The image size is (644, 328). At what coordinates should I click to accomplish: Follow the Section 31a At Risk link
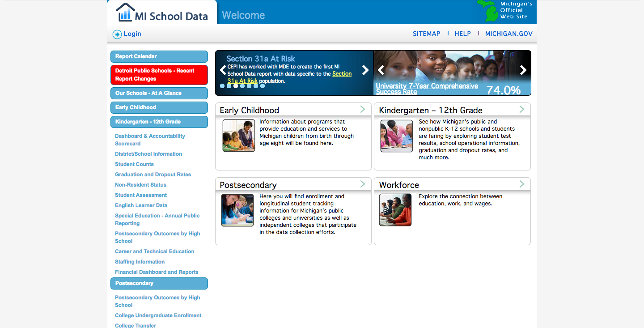point(290,77)
